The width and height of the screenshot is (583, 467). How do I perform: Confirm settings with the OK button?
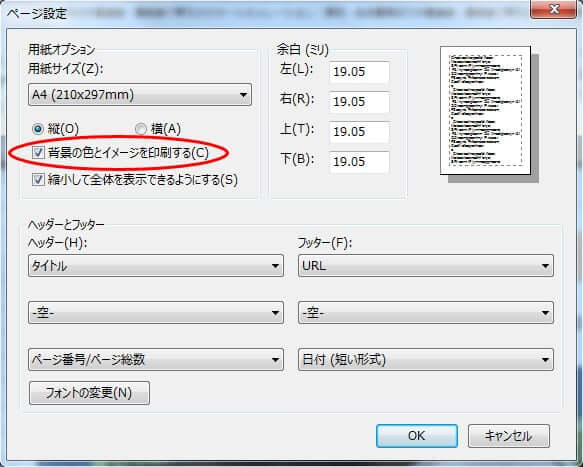(417, 436)
